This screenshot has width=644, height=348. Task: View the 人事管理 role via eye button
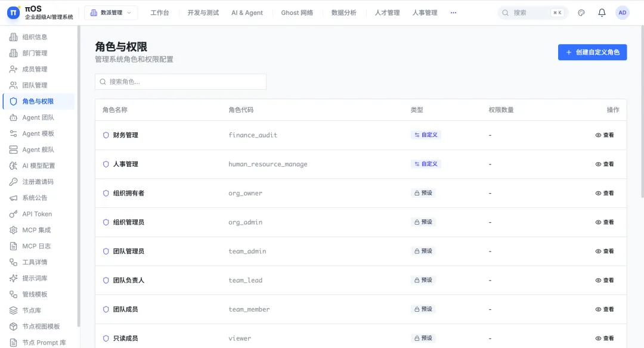(x=605, y=164)
